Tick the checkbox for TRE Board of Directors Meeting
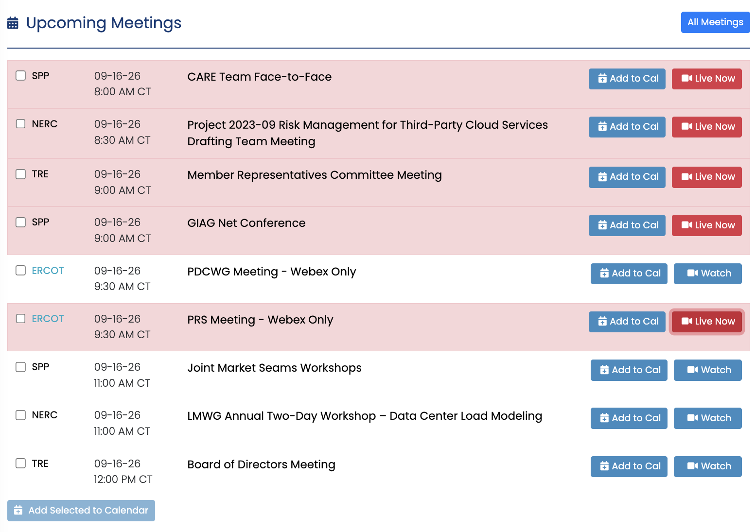This screenshot has width=756, height=532. [x=20, y=463]
